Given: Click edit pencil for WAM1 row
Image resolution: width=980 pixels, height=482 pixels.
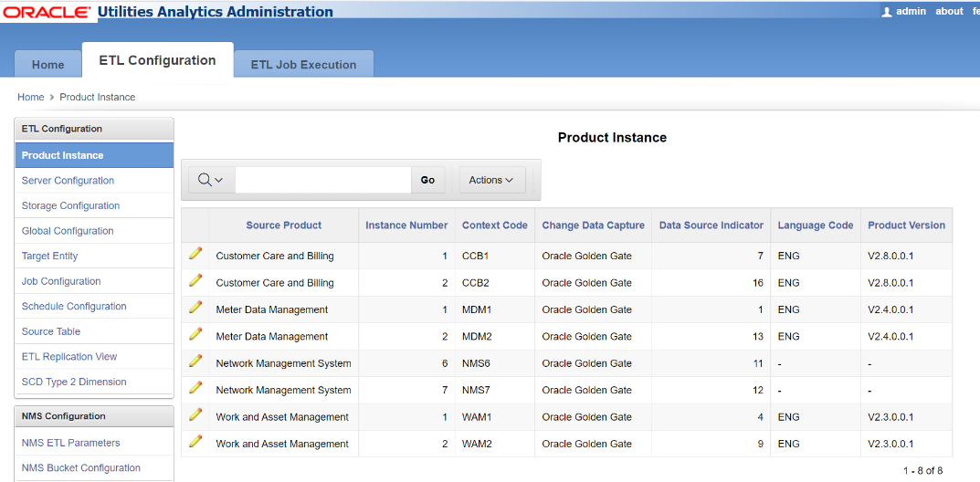Looking at the screenshot, I should pos(195,414).
